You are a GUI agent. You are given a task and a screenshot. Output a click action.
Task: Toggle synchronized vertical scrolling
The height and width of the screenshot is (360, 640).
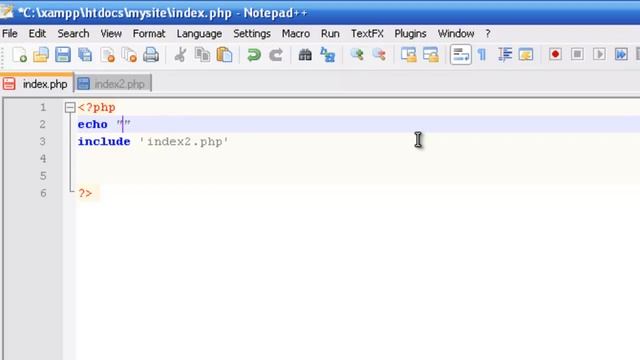[408, 55]
